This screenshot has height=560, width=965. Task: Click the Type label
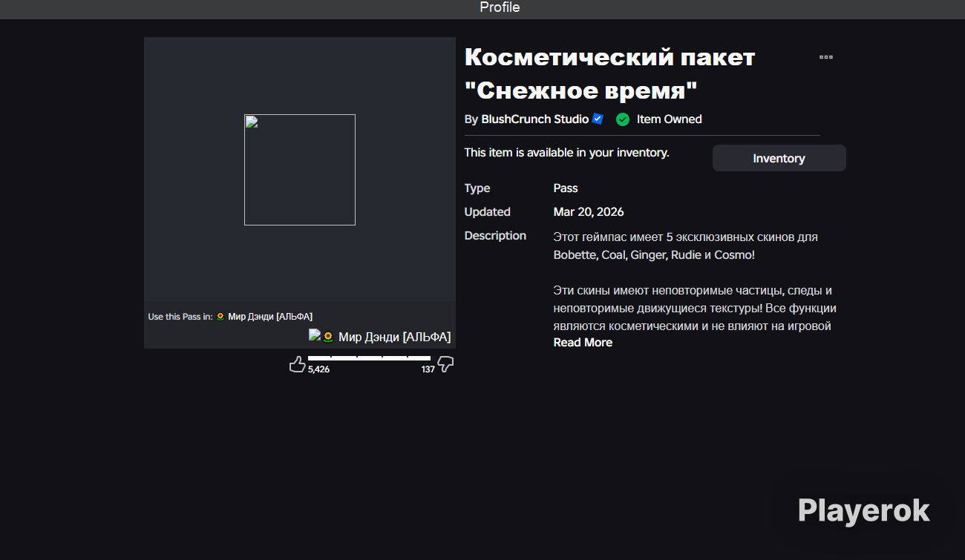pyautogui.click(x=477, y=188)
